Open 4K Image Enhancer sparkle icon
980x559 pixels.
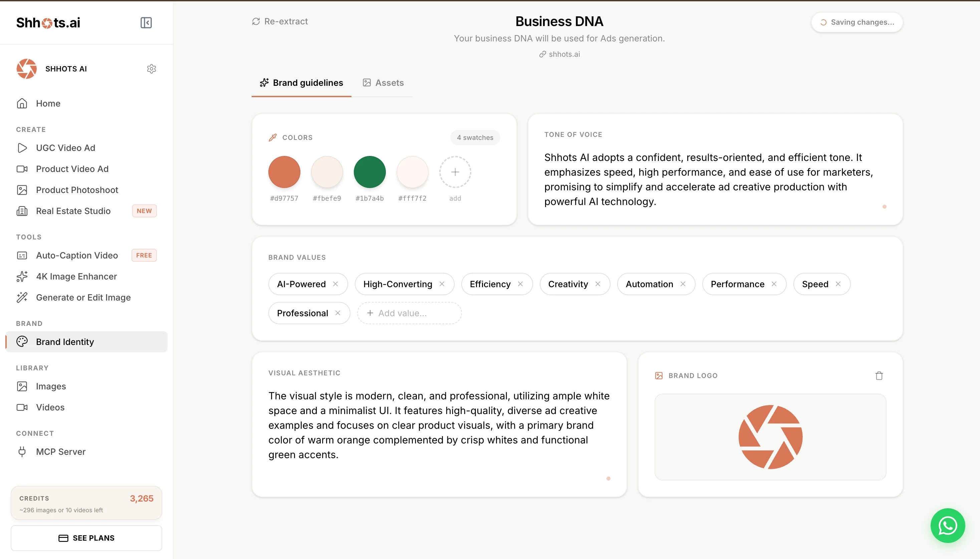click(22, 276)
